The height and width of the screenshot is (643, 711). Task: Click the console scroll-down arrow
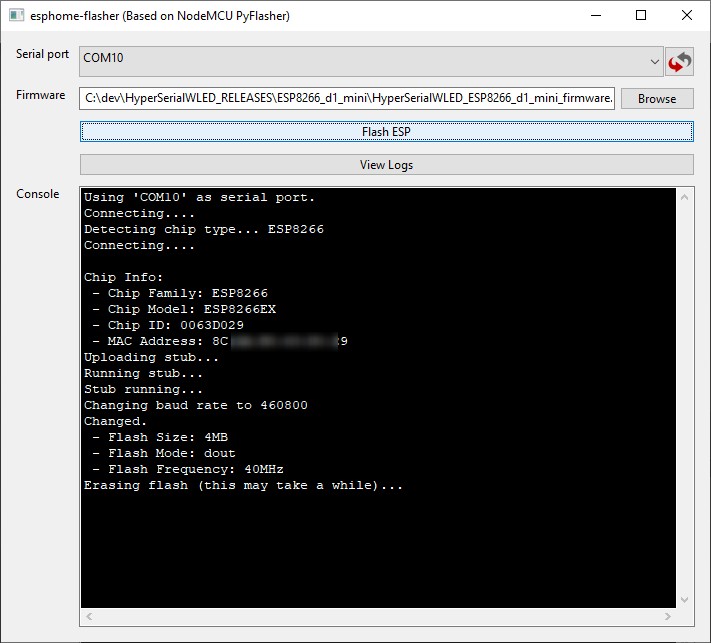(685, 598)
